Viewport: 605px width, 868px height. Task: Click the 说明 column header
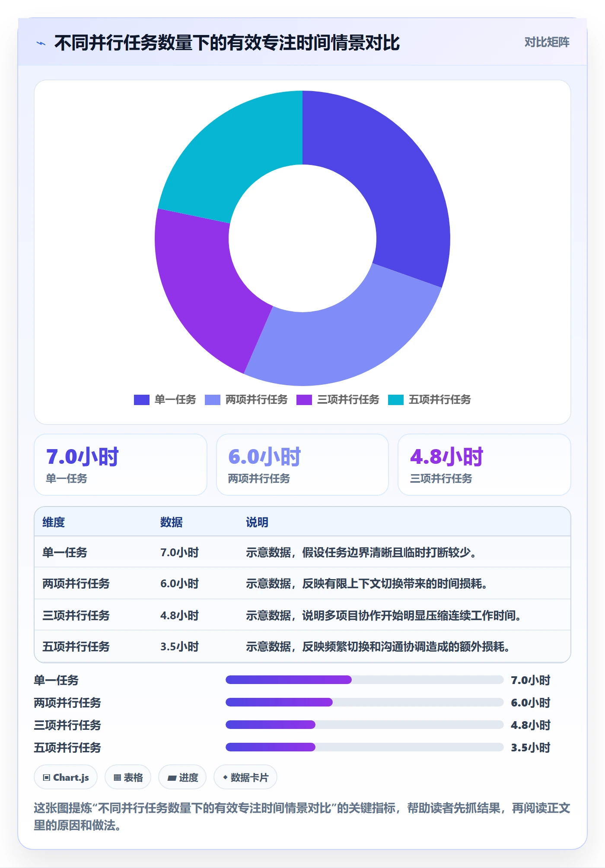click(257, 522)
